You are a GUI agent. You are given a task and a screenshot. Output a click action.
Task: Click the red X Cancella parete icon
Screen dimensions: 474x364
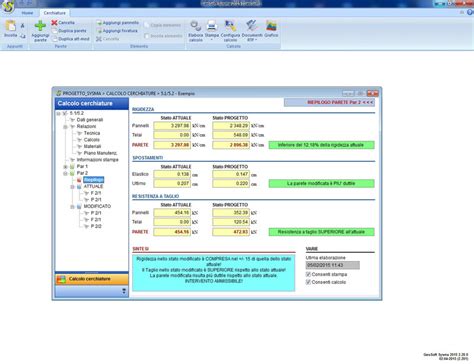(54, 22)
